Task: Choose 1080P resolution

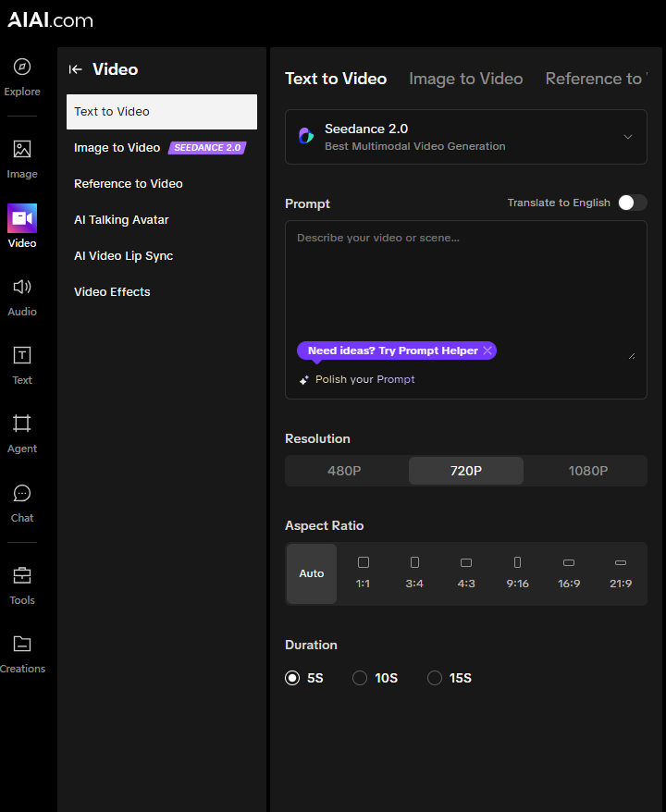Action: tap(587, 471)
